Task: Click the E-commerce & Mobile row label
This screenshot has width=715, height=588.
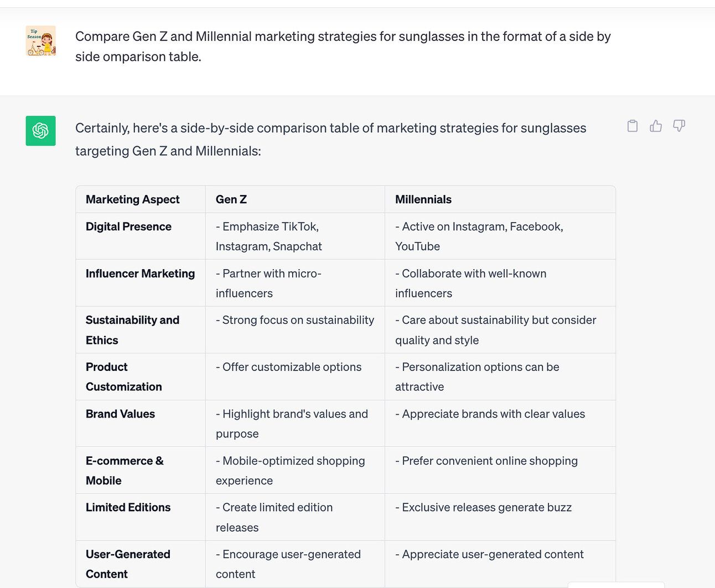Action: tap(125, 471)
